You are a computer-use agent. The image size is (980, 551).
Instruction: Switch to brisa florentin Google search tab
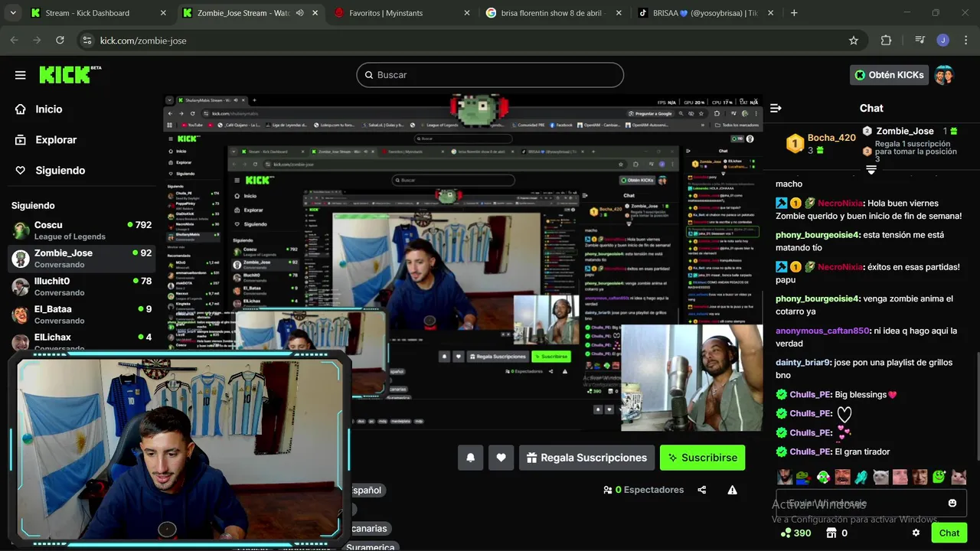(x=554, y=13)
